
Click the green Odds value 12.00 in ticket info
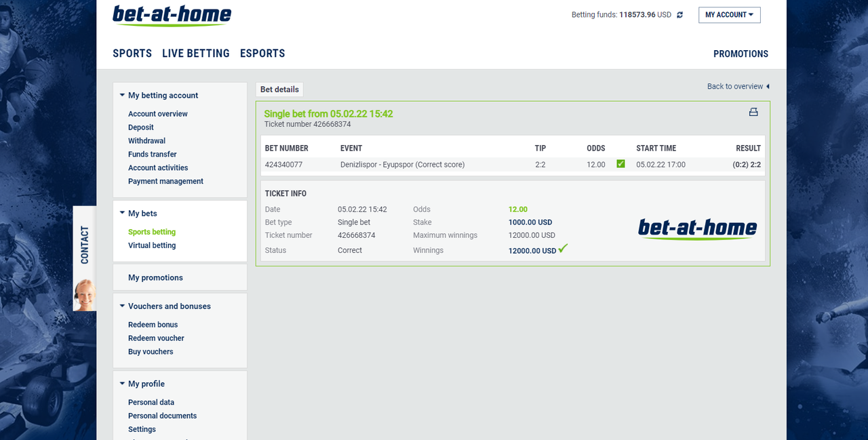[518, 209]
